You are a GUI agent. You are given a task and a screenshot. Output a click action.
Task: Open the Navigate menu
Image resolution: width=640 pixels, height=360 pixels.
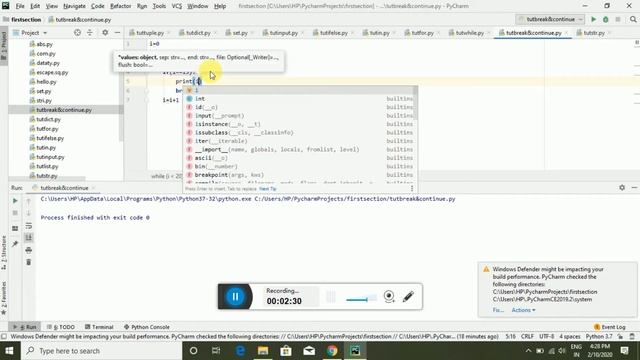(74, 6)
